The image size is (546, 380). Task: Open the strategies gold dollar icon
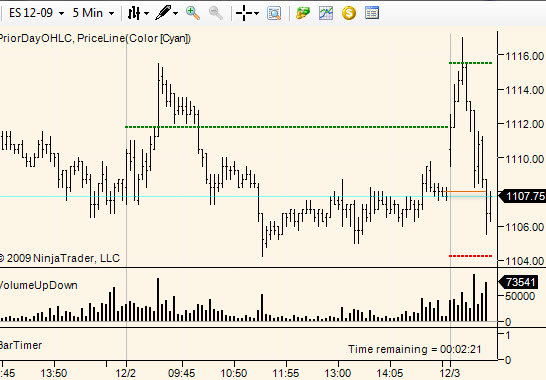point(349,13)
